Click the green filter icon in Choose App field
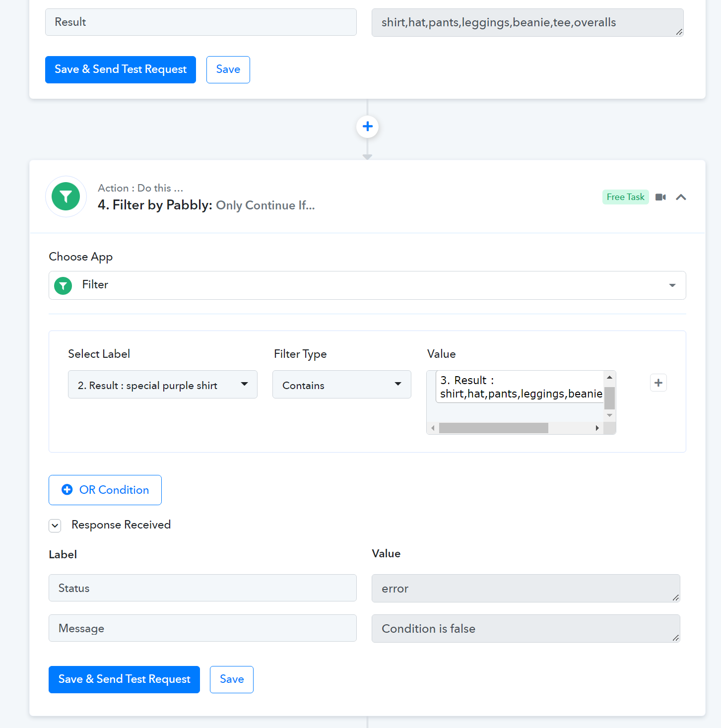 point(63,285)
